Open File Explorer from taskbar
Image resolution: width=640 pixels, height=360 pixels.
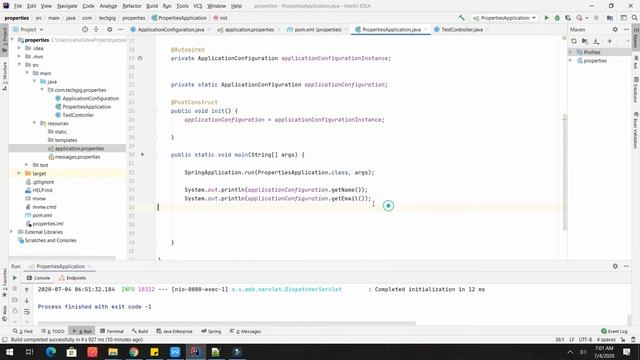[x=113, y=351]
